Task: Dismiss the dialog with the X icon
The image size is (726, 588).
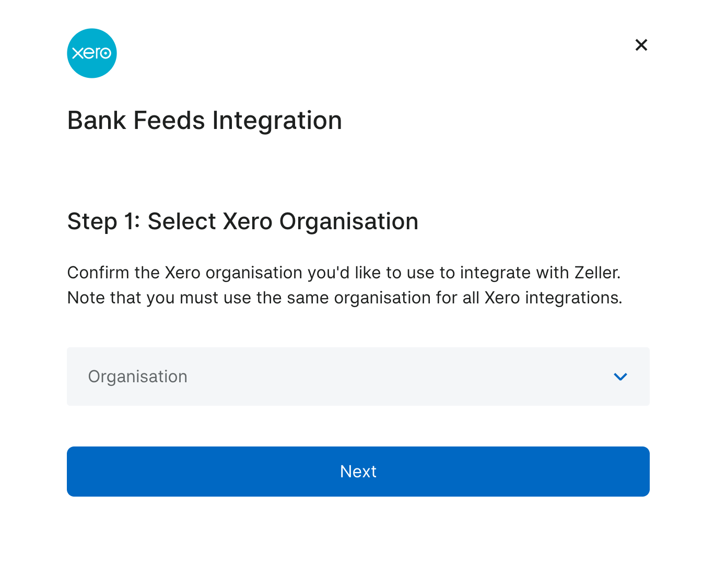Action: [641, 45]
